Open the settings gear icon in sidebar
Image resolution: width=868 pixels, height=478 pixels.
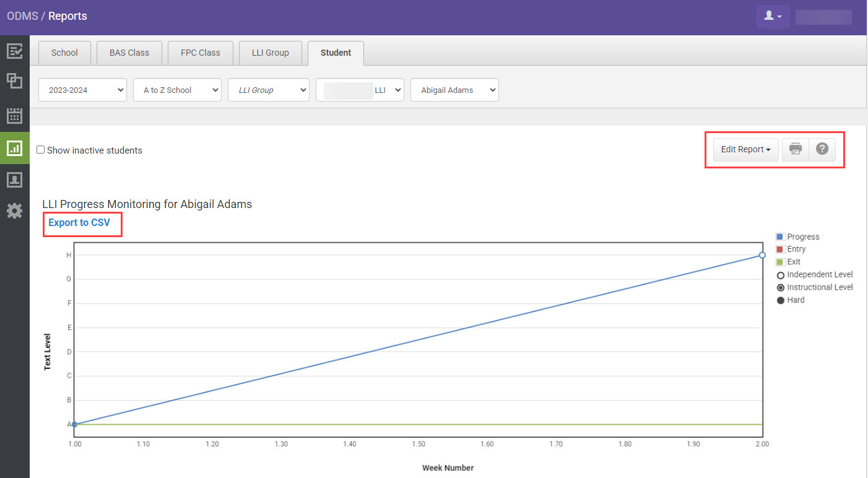point(14,211)
